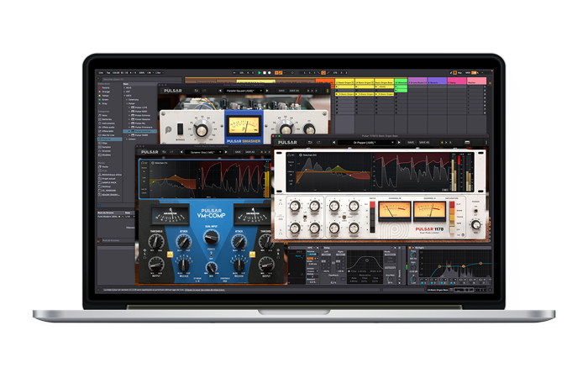
Task: Open the Samples category
Action: 107,147
